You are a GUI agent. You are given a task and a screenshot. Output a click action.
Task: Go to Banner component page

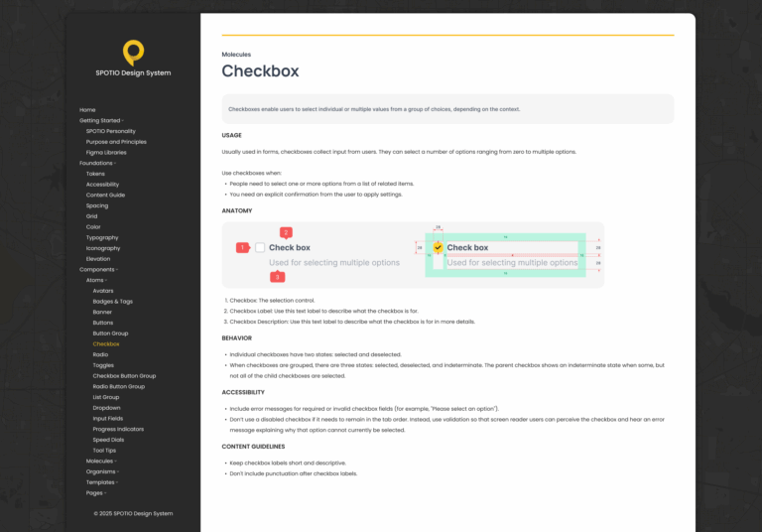click(102, 313)
